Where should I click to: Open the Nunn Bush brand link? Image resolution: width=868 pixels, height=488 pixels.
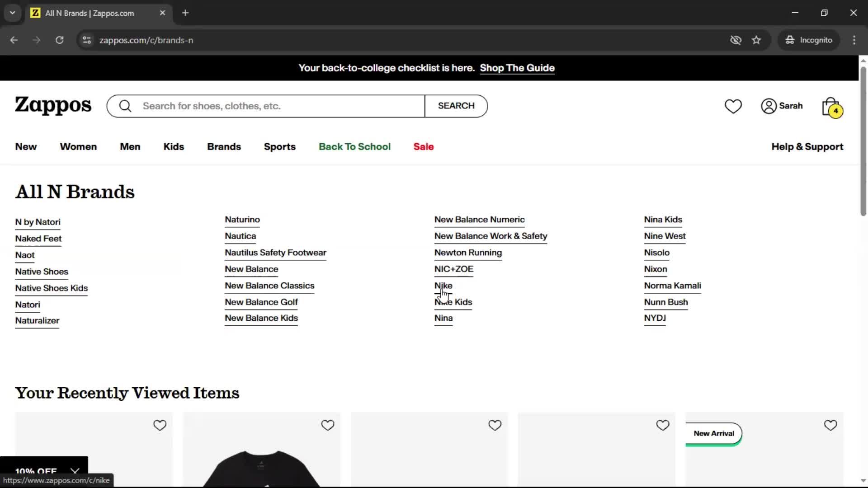coord(665,302)
